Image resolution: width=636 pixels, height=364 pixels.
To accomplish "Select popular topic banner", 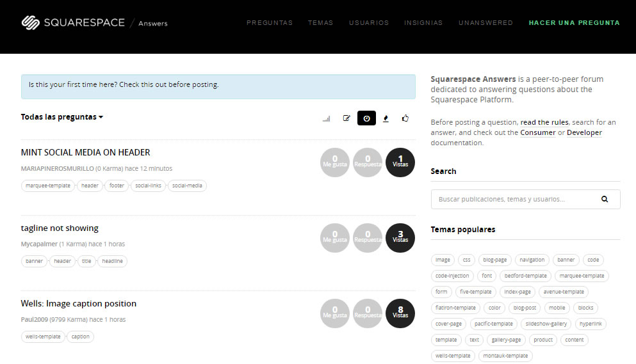I will tap(566, 260).
